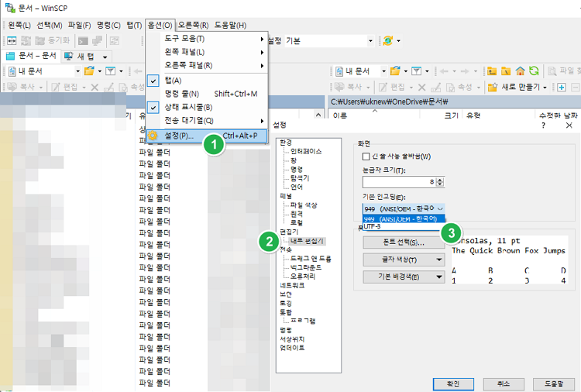Go to parent directory in right panel
The image size is (581, 392).
(x=492, y=70)
